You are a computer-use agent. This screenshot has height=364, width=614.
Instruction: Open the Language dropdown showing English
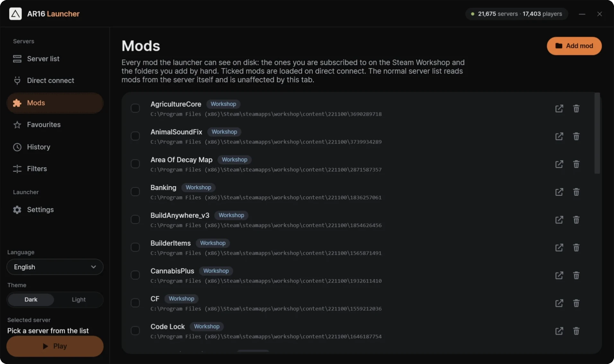(x=55, y=267)
